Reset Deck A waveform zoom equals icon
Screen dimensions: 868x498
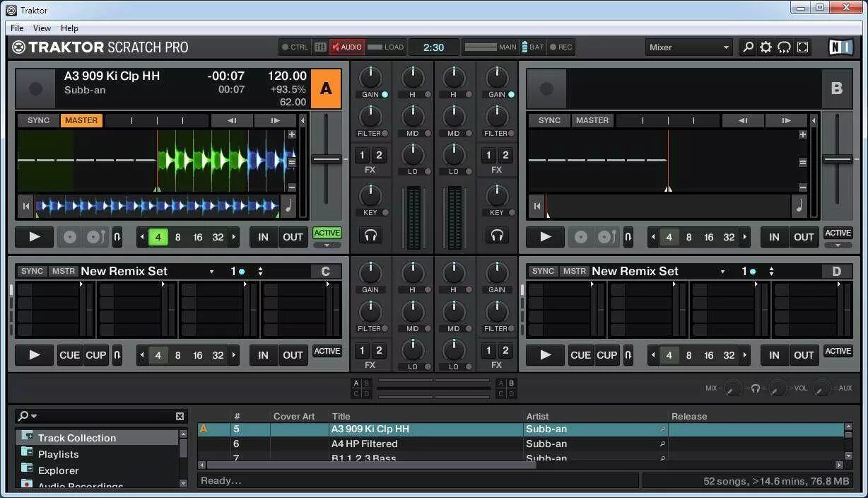pyautogui.click(x=291, y=162)
